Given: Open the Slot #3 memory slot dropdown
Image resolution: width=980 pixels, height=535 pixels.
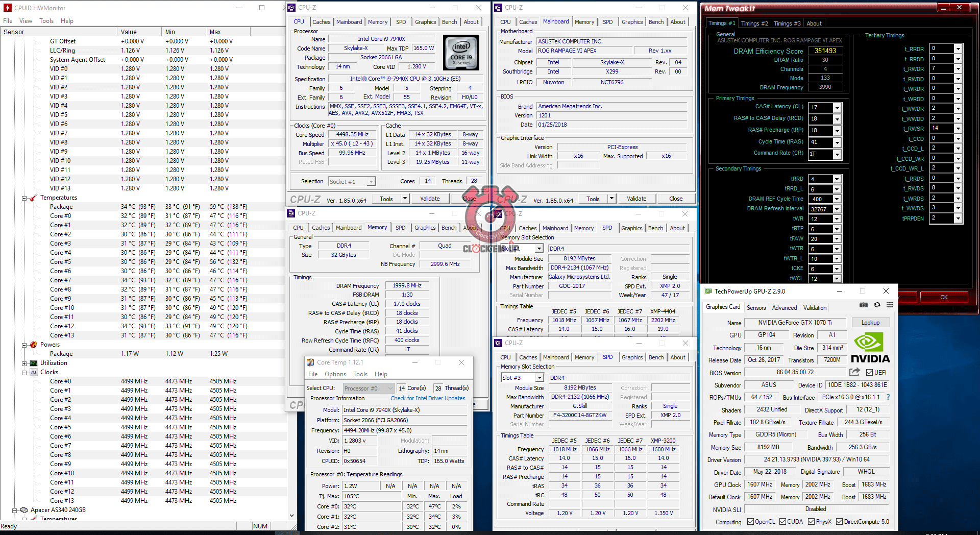Looking at the screenshot, I should click(x=540, y=378).
